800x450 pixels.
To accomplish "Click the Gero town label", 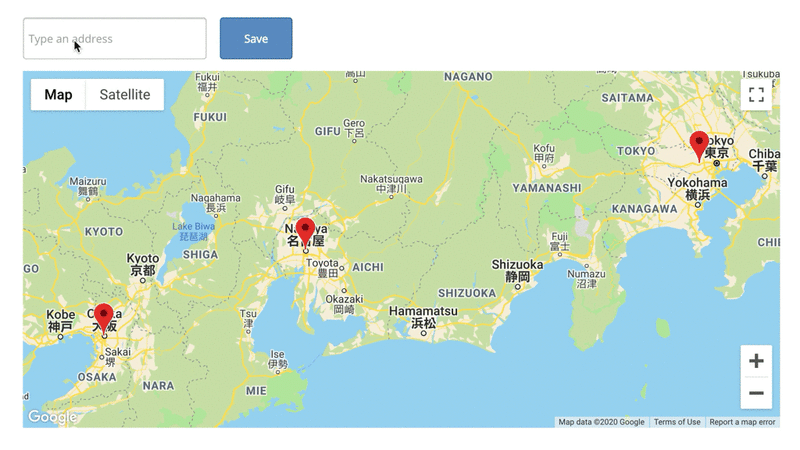I will point(354,128).
